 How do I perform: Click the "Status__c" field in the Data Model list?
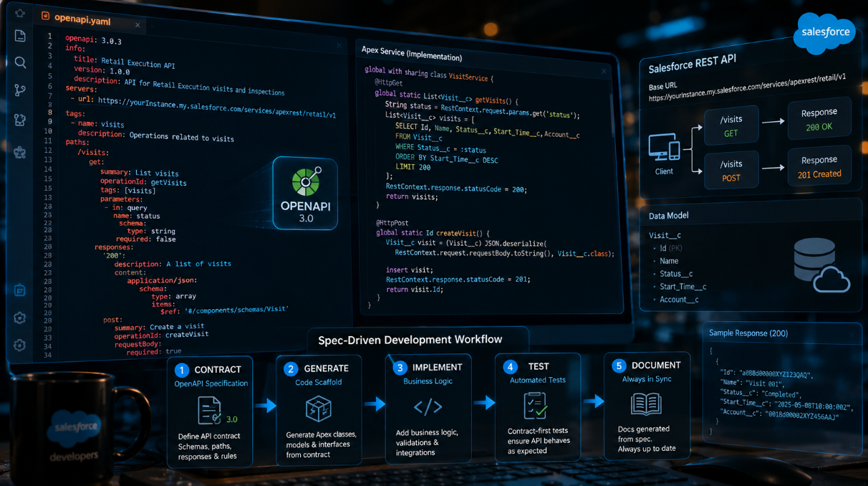tap(676, 274)
